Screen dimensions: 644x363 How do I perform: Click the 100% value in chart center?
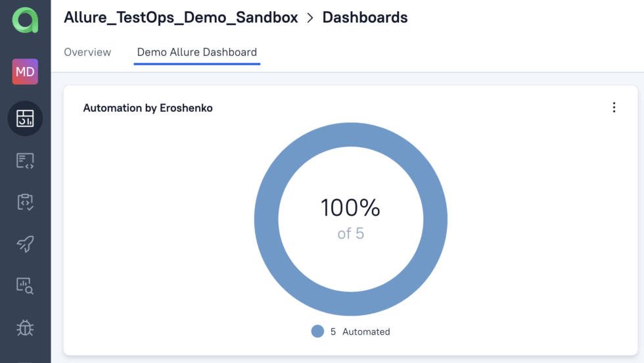(x=350, y=208)
